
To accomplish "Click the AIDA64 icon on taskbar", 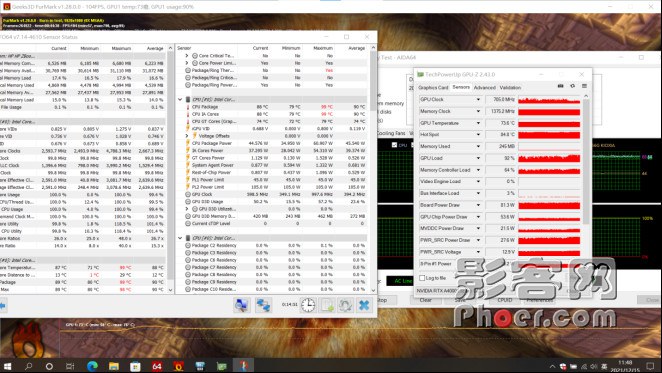I will coord(157,366).
